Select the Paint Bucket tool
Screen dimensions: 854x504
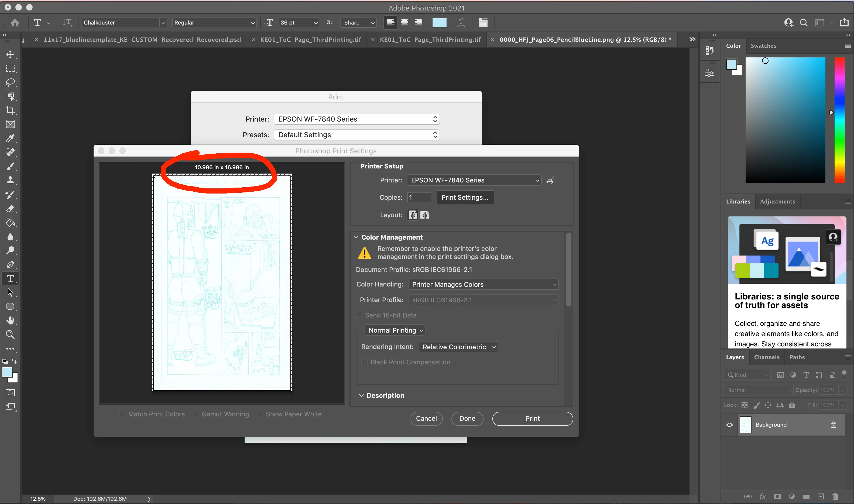point(10,222)
